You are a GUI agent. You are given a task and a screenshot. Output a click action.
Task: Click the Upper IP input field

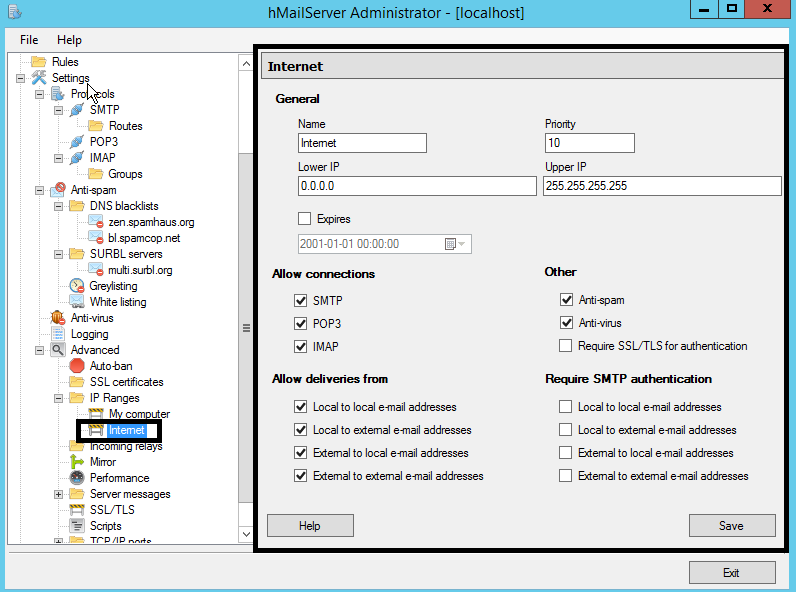pyautogui.click(x=662, y=186)
